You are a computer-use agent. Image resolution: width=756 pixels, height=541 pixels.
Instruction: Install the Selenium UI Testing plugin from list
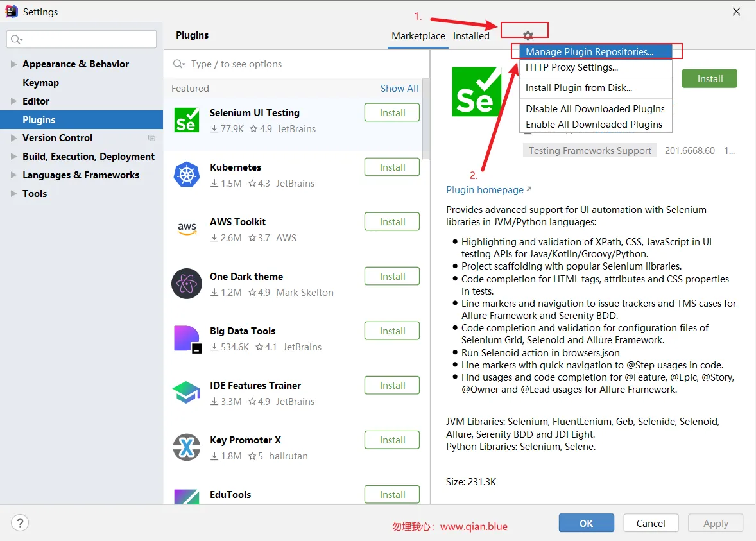tap(392, 112)
